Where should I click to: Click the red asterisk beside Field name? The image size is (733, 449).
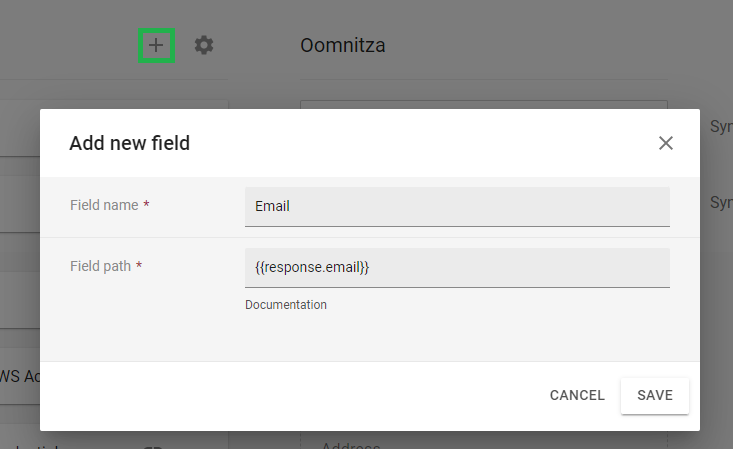coord(146,204)
